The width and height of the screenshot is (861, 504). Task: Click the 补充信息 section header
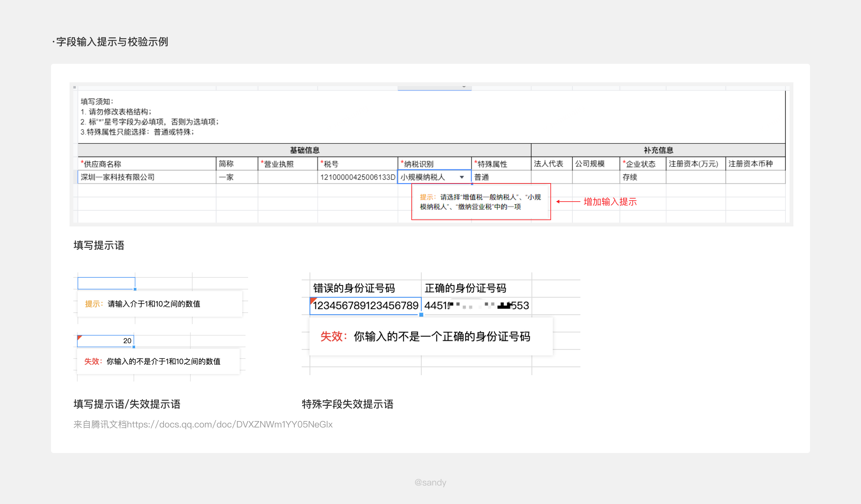658,150
